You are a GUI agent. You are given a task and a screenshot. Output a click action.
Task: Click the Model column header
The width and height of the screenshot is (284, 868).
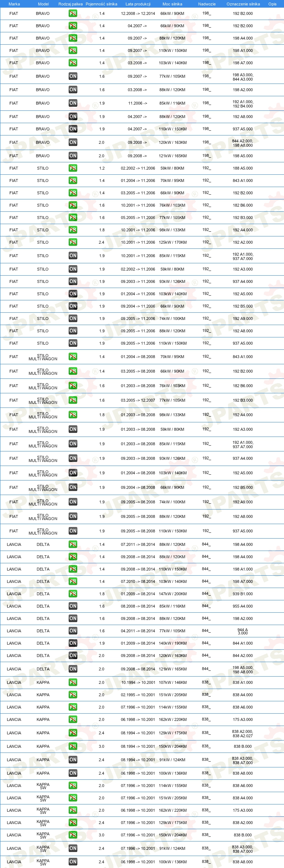click(43, 4)
